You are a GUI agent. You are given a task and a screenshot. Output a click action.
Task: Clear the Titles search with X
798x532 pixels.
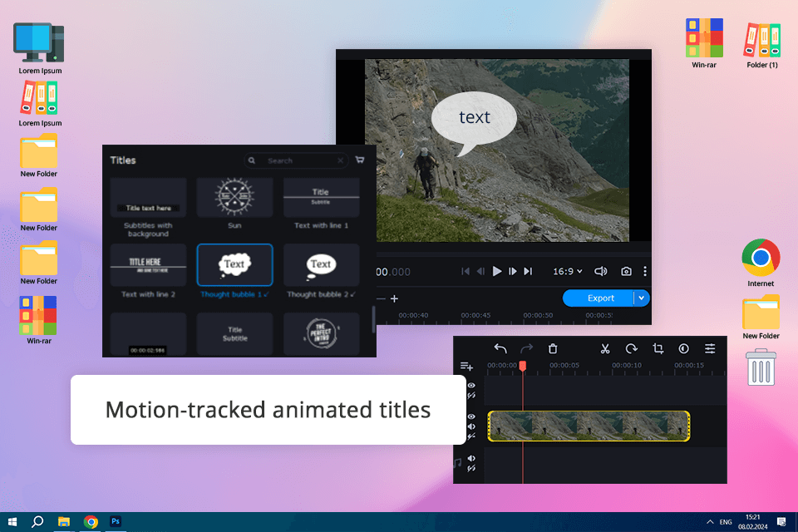click(x=341, y=160)
